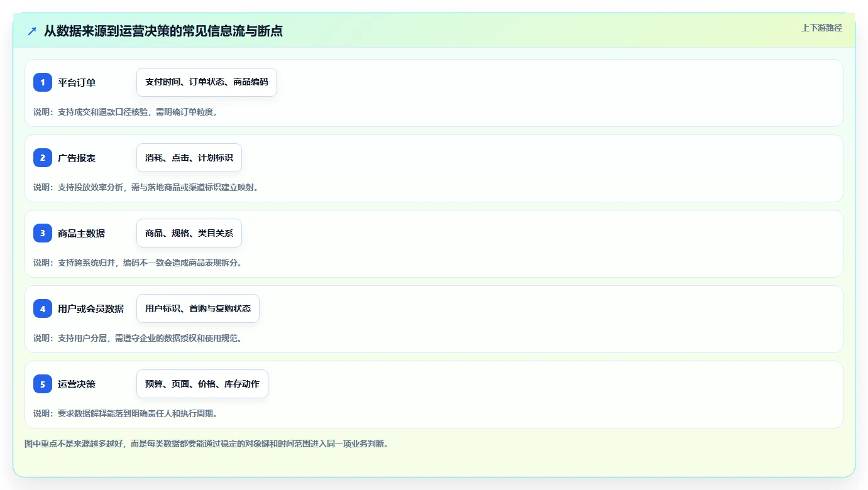This screenshot has width=868, height=490.
Task: Click the note about 支持跨系统归并
Action: point(138,263)
